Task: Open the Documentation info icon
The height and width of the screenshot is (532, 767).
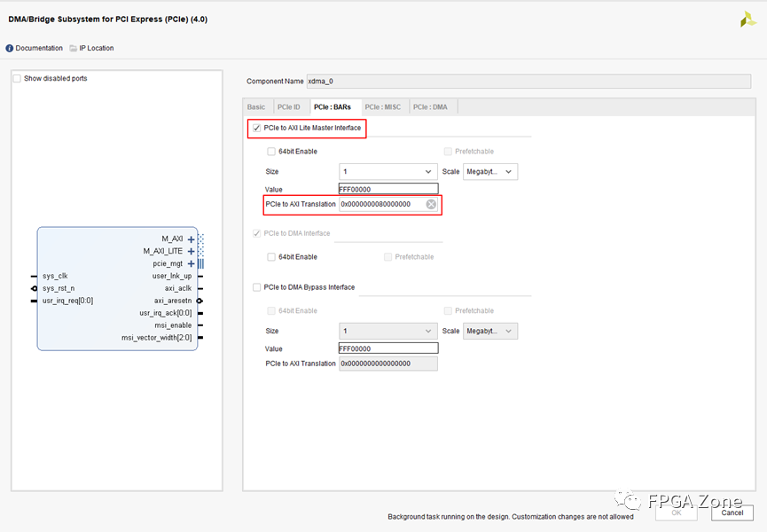Action: (x=9, y=49)
